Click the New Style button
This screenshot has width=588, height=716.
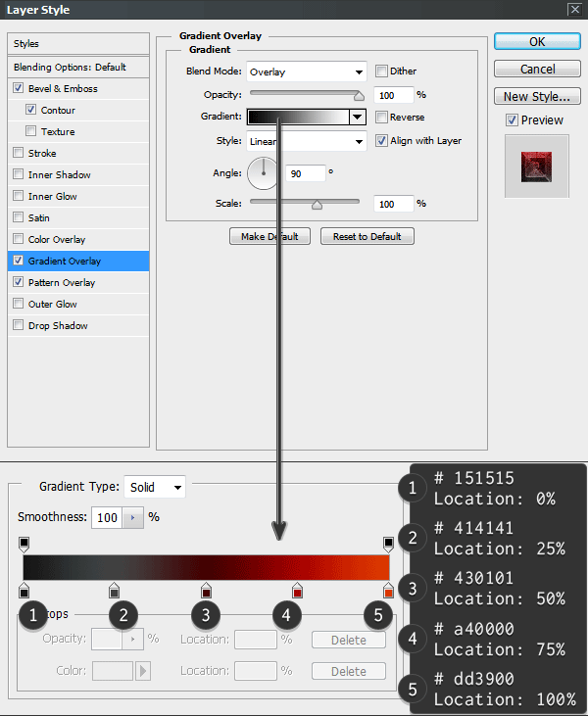point(537,96)
